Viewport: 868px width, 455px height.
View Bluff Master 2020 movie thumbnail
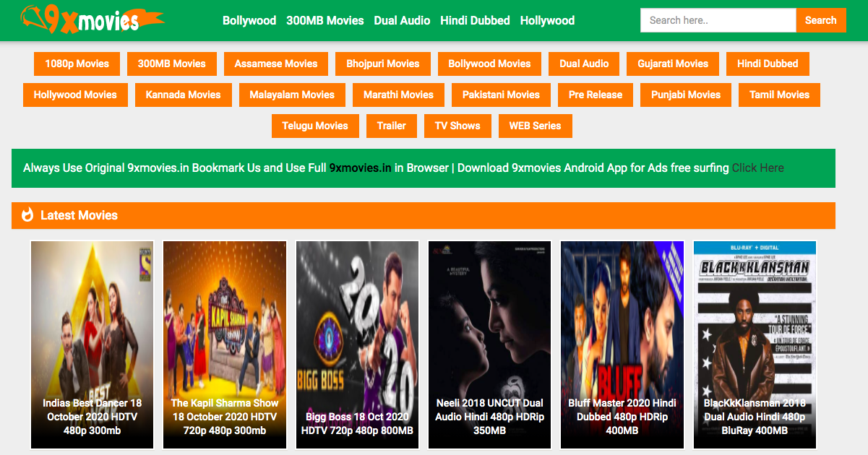622,344
